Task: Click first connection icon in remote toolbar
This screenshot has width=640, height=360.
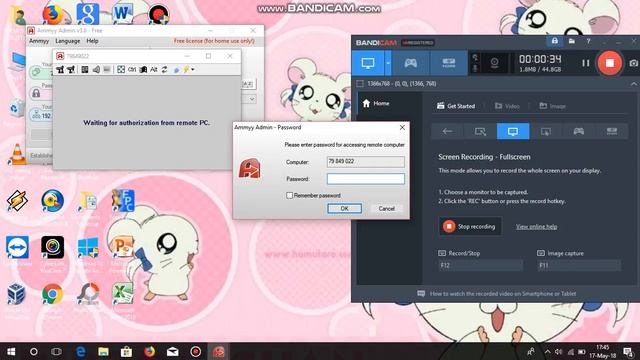Action: (x=60, y=70)
